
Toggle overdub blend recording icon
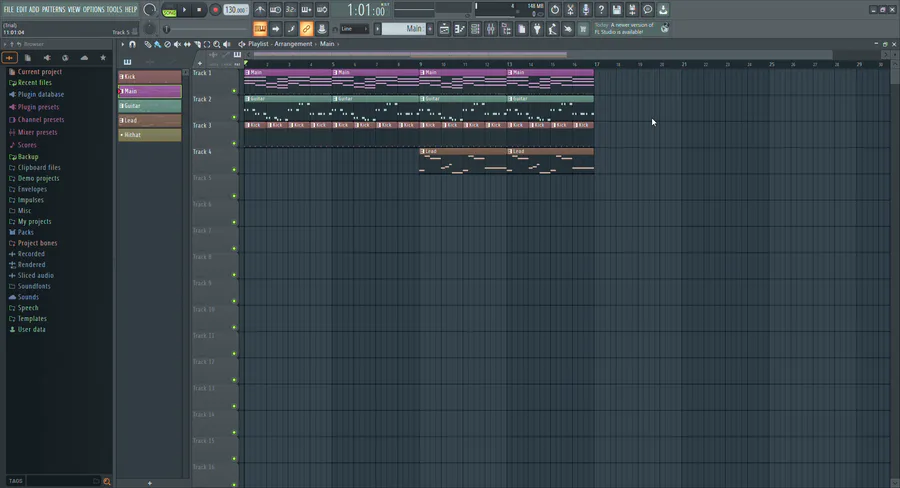pyautogui.click(x=307, y=10)
